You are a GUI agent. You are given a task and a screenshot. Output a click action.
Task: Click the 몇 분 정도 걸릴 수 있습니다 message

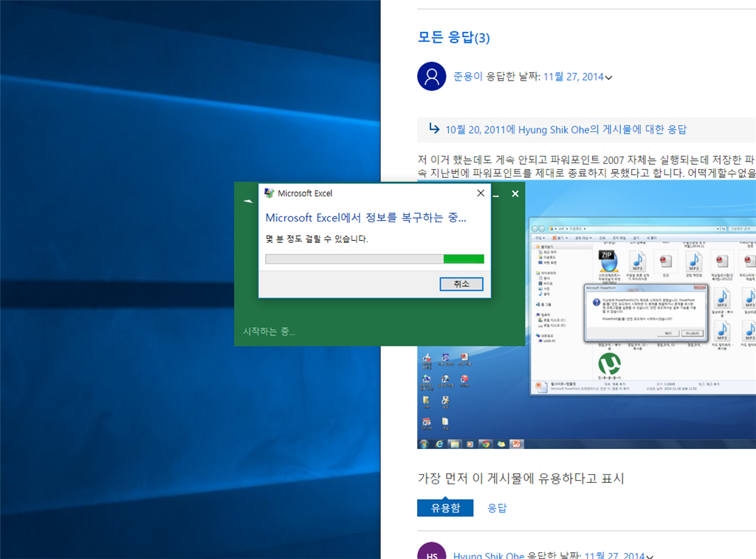point(317,239)
